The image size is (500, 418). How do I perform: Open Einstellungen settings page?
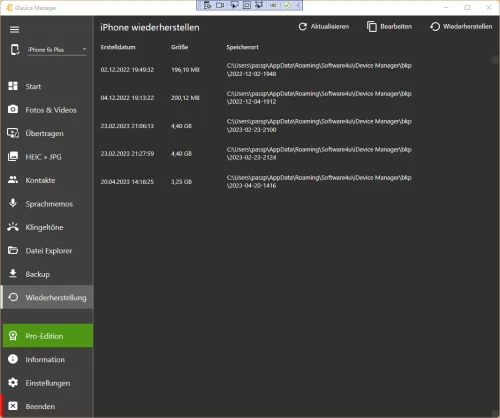47,383
